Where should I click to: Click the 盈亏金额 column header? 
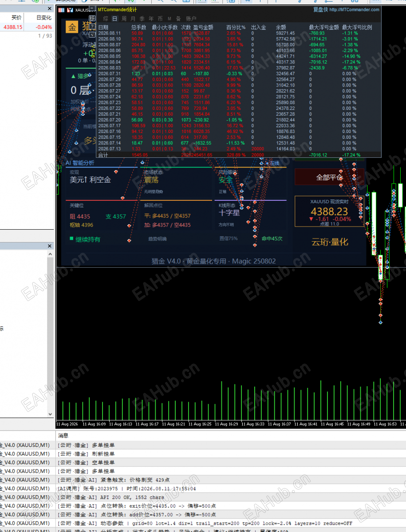tap(203, 27)
